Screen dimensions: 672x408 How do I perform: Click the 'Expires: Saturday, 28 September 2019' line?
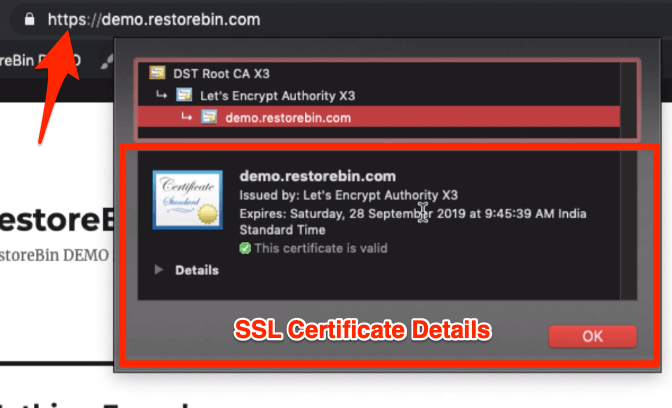pos(413,213)
